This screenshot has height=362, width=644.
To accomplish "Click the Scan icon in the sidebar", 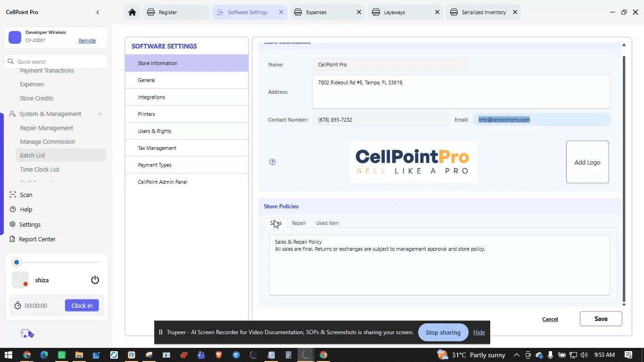I will click(x=13, y=195).
